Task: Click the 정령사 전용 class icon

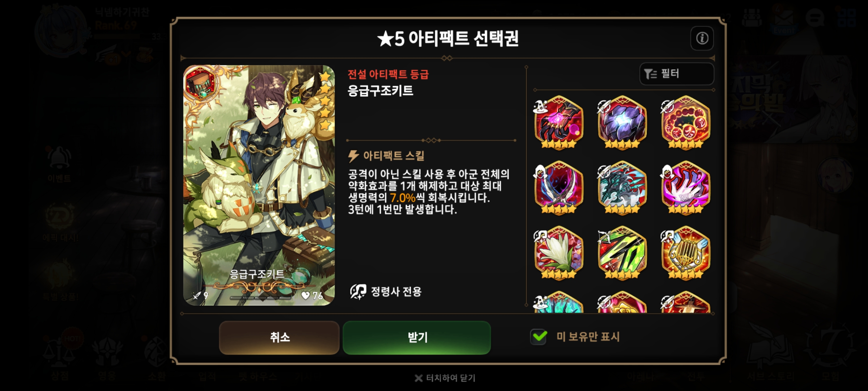Action: [358, 291]
